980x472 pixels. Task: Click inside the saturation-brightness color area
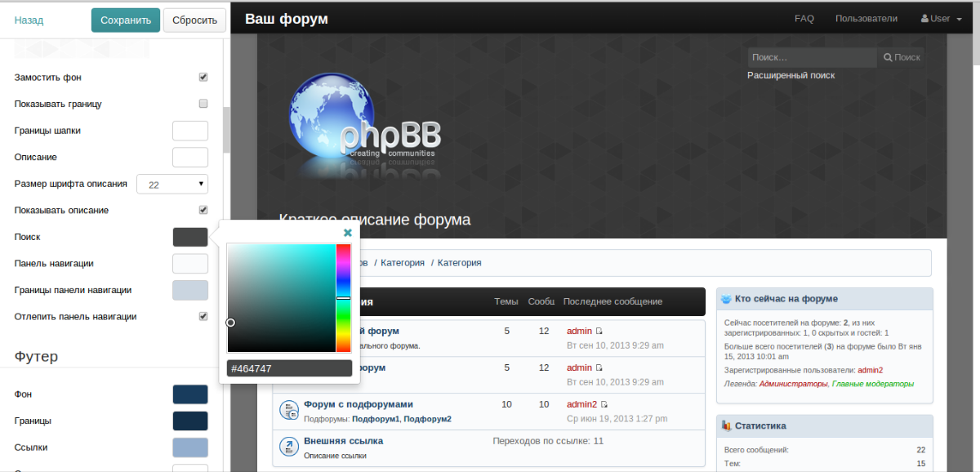[281, 298]
